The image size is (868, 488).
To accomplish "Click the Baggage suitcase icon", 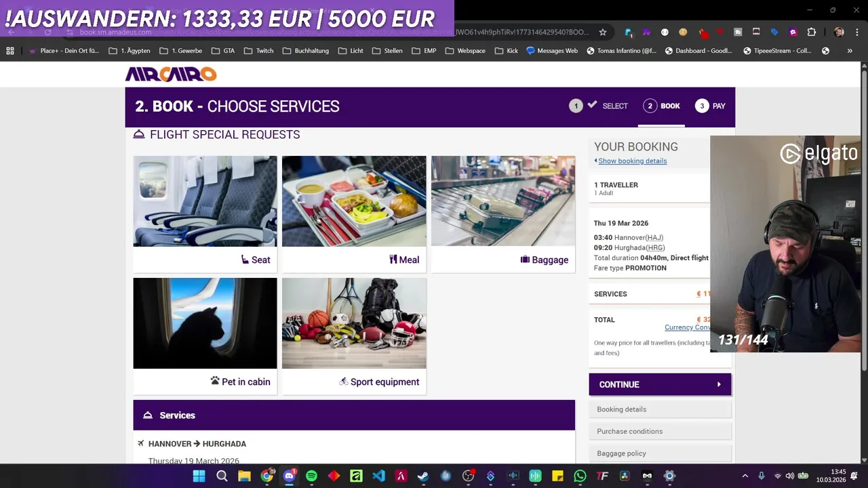I will pyautogui.click(x=525, y=260).
